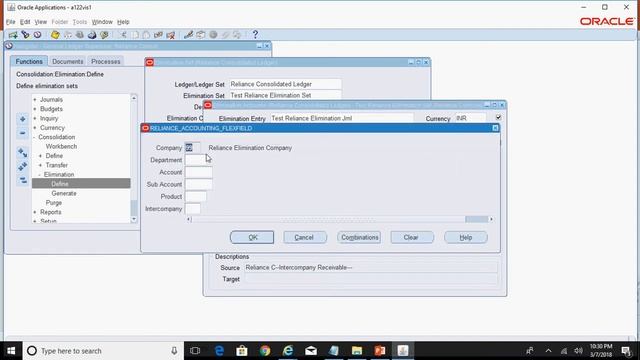Viewport: 640px width, 360px height.
Task: Select the Functions tab
Action: click(29, 62)
